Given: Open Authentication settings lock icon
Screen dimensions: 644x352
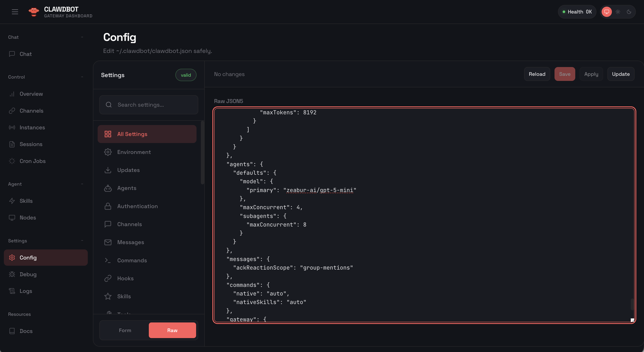Looking at the screenshot, I should tap(108, 206).
